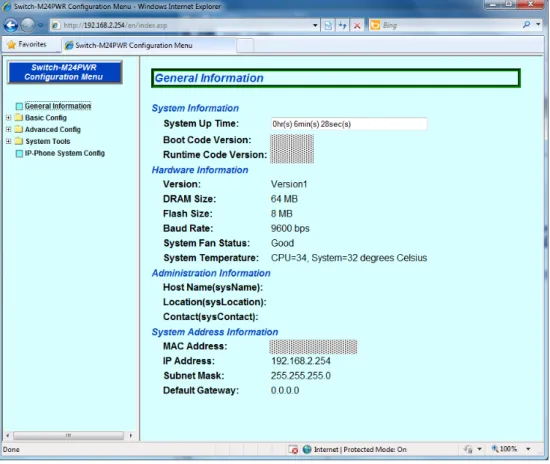Click the Basic Config folder icon

19,117
